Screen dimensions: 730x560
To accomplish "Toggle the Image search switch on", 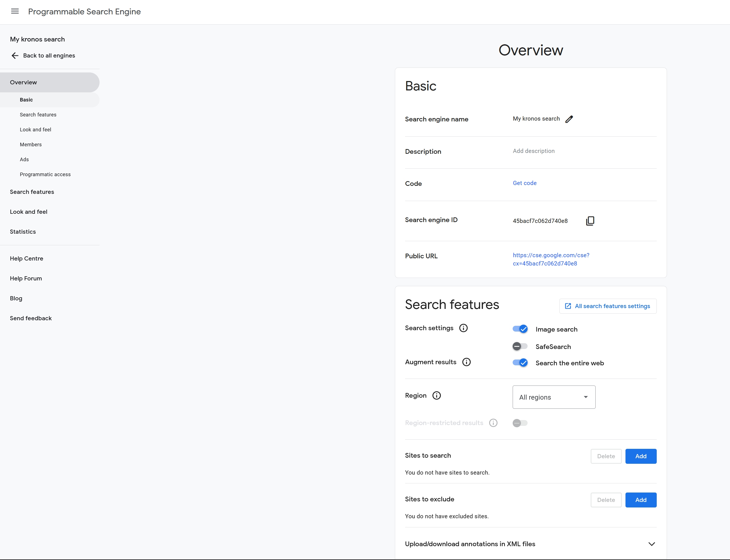I will tap(520, 329).
